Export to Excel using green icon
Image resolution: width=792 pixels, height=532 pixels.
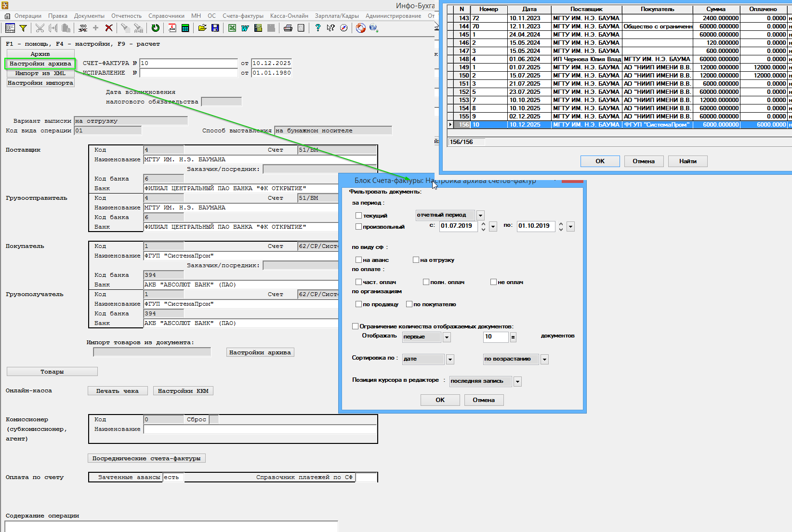coord(232,28)
